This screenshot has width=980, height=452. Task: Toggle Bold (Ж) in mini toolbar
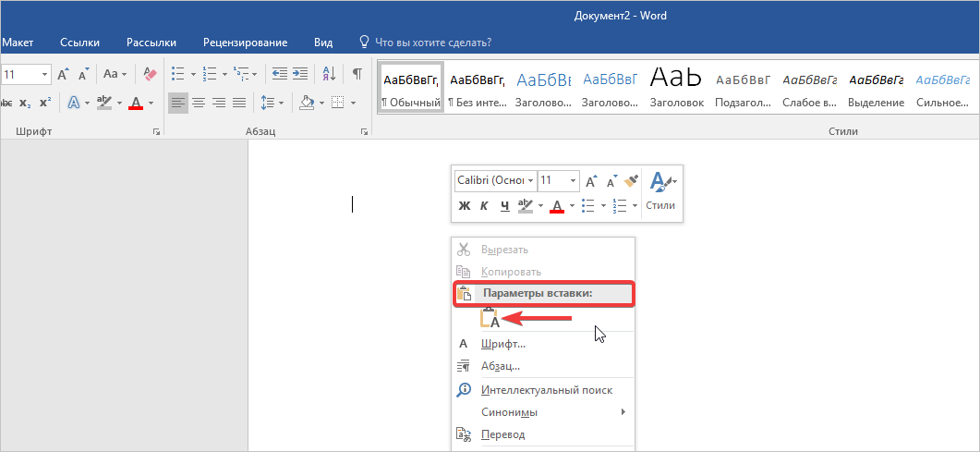pos(465,205)
